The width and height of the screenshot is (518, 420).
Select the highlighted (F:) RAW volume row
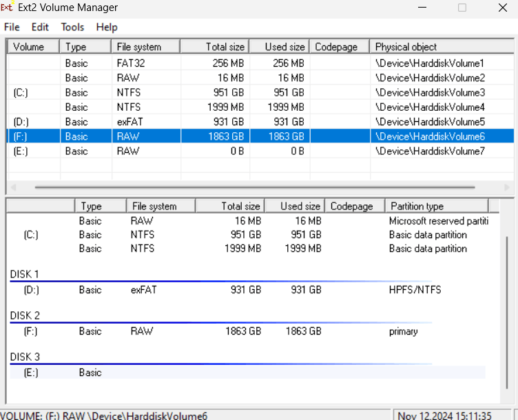coord(260,136)
